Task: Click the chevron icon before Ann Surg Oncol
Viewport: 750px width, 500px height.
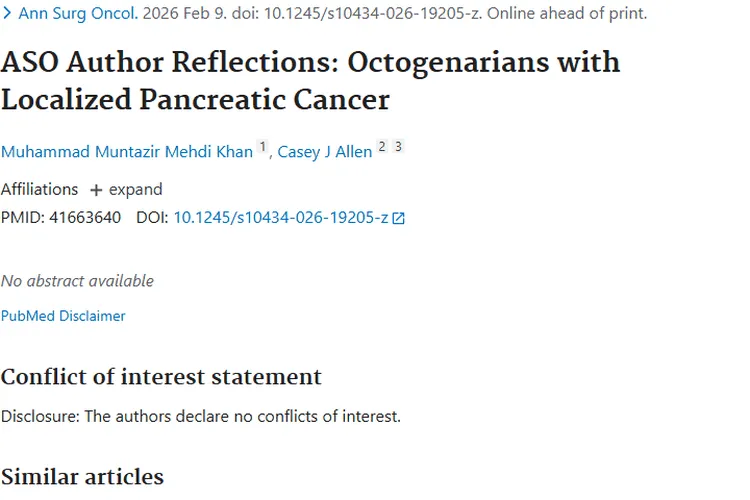Action: [8, 14]
